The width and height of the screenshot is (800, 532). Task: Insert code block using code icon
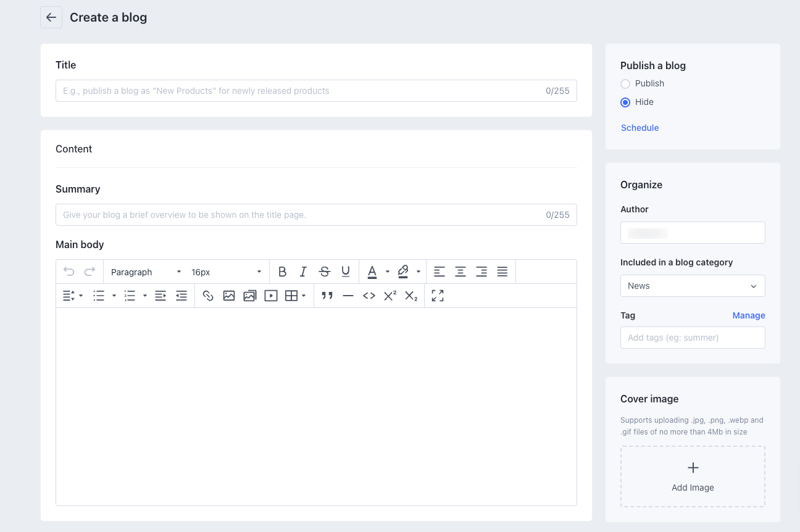(369, 296)
